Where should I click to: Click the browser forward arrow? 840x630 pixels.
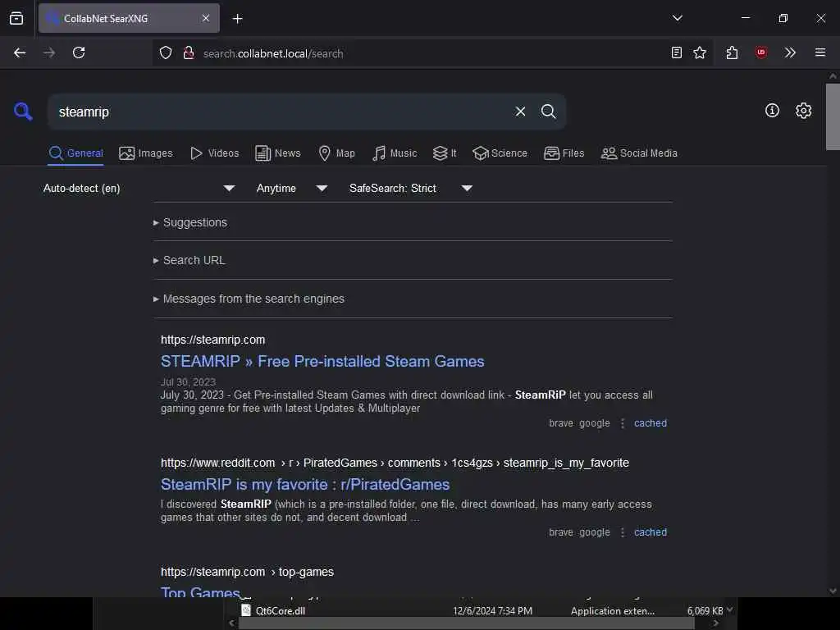pos(48,52)
